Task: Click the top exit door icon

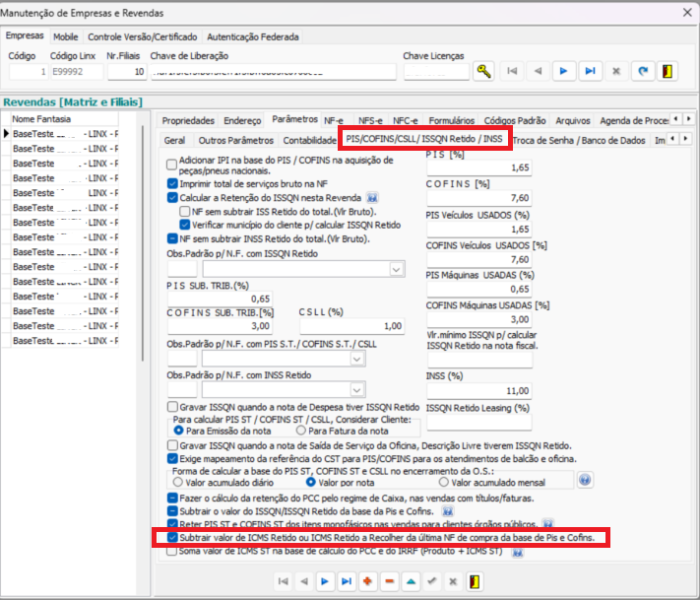Action: [668, 71]
